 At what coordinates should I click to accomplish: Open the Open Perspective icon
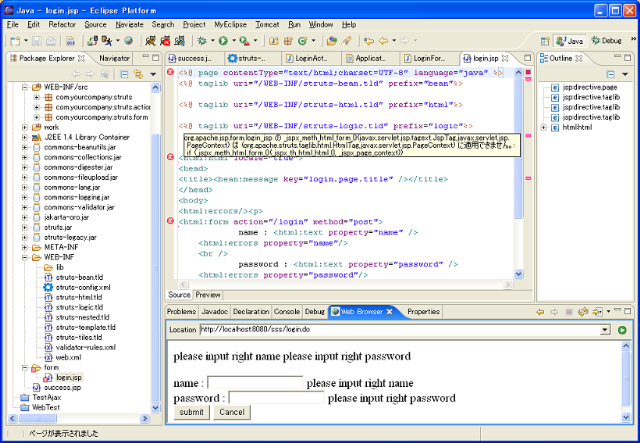tap(545, 41)
